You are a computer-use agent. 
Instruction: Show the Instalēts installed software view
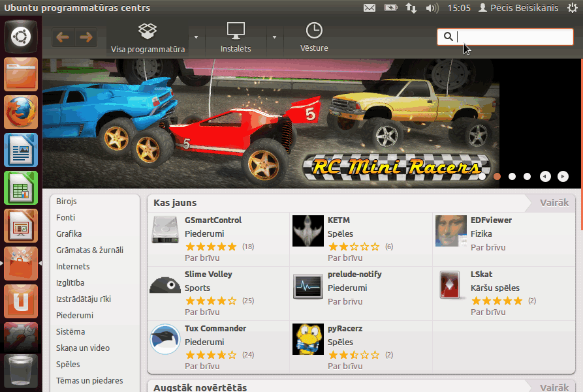tap(236, 38)
